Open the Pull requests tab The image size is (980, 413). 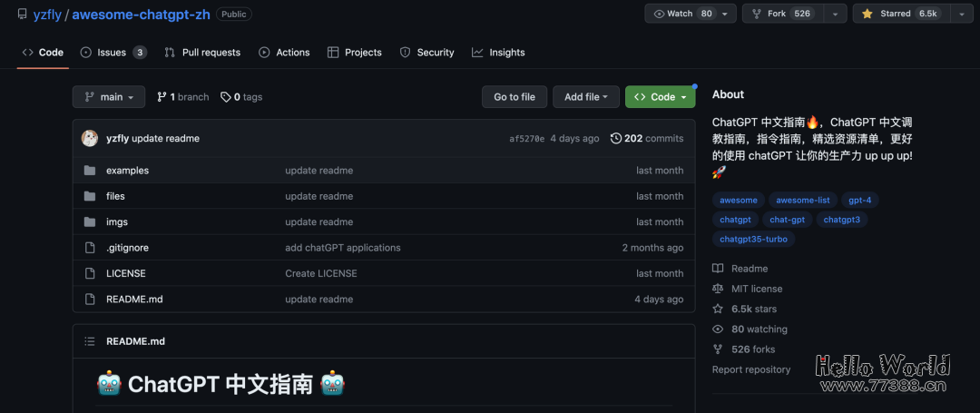pyautogui.click(x=202, y=53)
